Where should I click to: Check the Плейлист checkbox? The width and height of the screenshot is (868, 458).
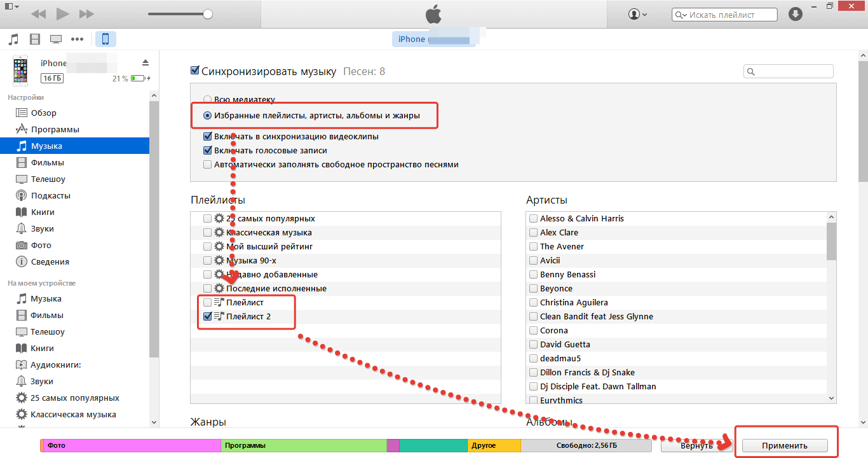coord(207,302)
